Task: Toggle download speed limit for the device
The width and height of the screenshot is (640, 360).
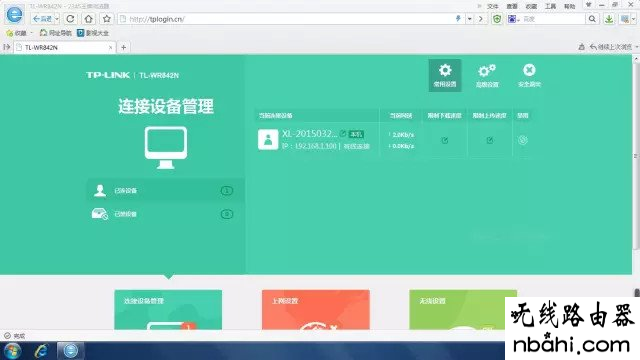Action: [x=445, y=140]
